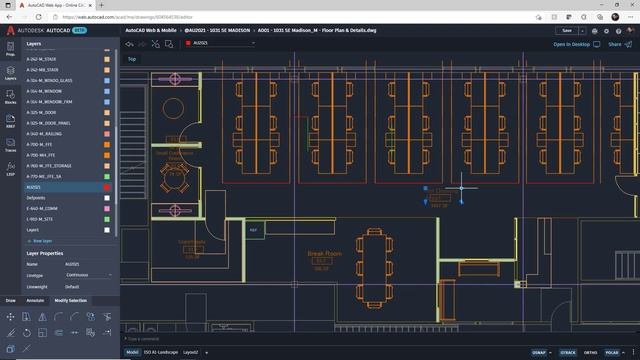Switch to the Model layout tab
Image resolution: width=640 pixels, height=360 pixels.
pos(132,352)
